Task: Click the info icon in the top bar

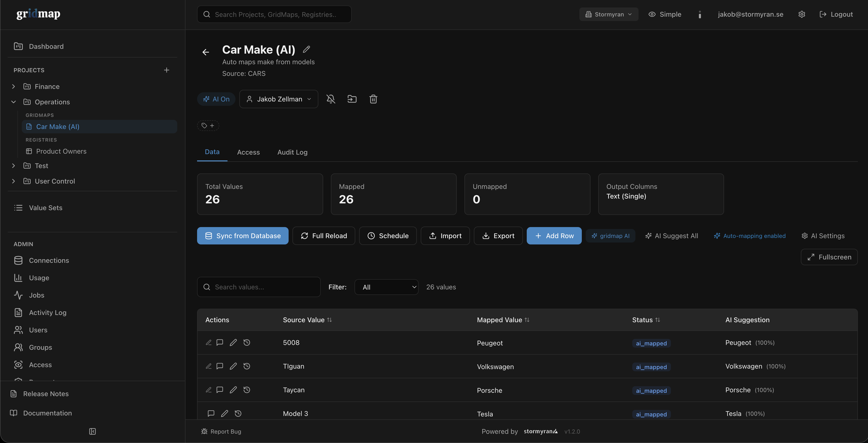Action: coord(699,14)
